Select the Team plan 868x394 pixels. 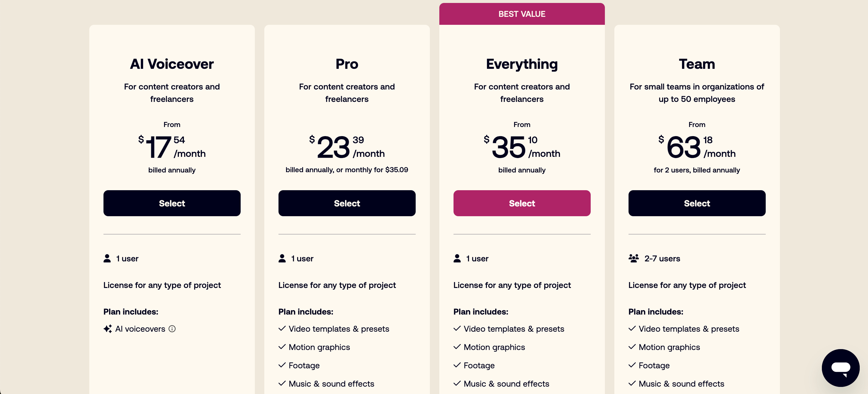pyautogui.click(x=697, y=203)
